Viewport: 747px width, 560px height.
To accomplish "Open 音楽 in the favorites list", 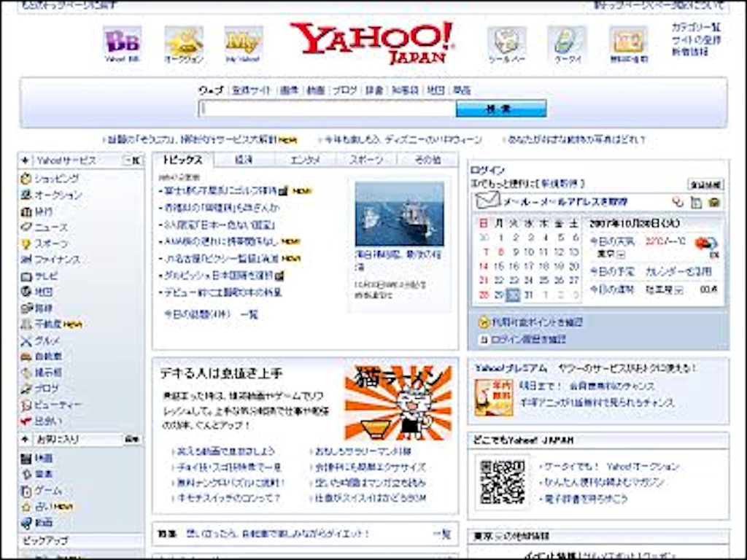I will (37, 474).
